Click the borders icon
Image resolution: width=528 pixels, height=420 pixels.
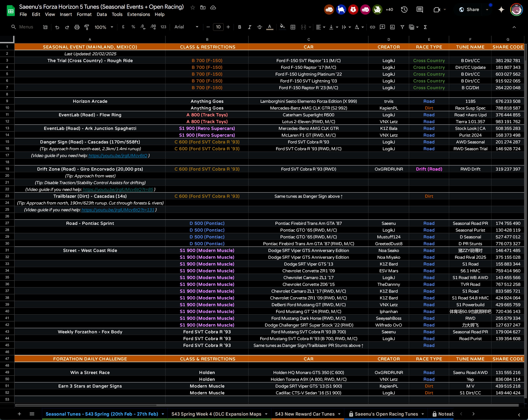tap(293, 27)
